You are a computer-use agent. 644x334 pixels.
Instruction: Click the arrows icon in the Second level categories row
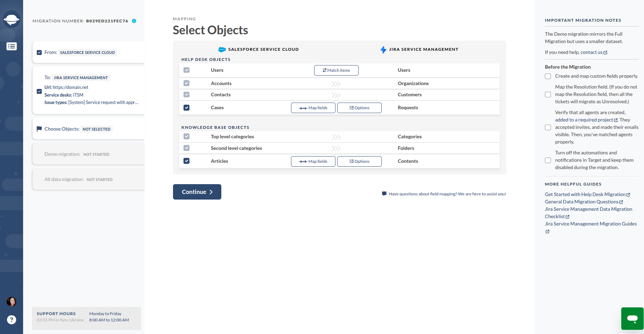click(336, 148)
